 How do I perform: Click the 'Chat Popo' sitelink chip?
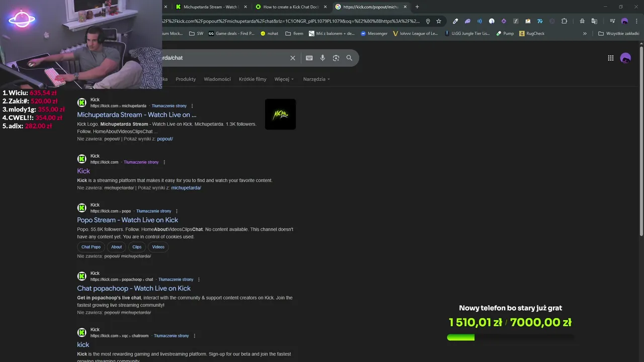pyautogui.click(x=91, y=247)
